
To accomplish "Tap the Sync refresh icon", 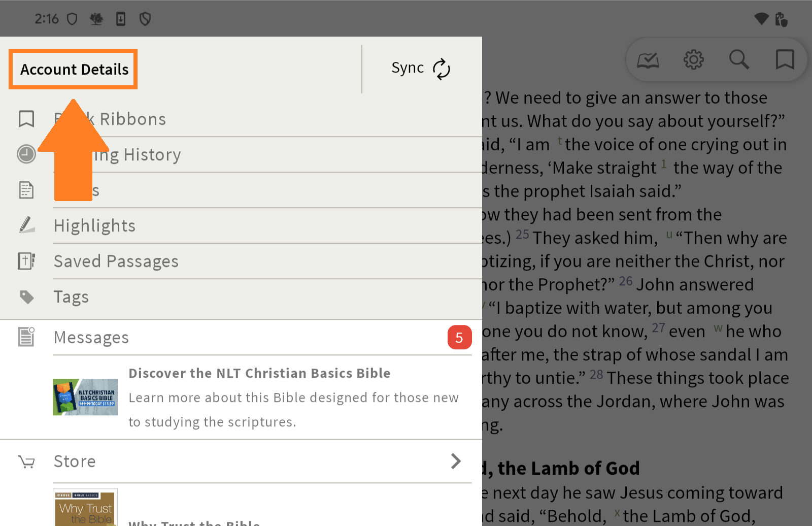I will click(x=441, y=69).
